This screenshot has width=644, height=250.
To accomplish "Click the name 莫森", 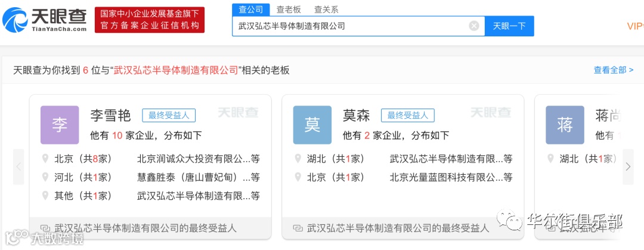I will (356, 116).
